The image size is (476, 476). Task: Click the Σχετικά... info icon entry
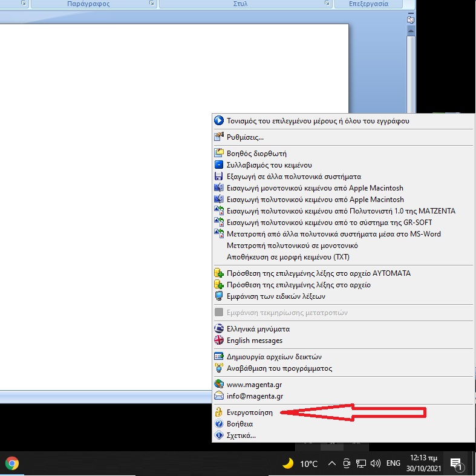coord(241,435)
